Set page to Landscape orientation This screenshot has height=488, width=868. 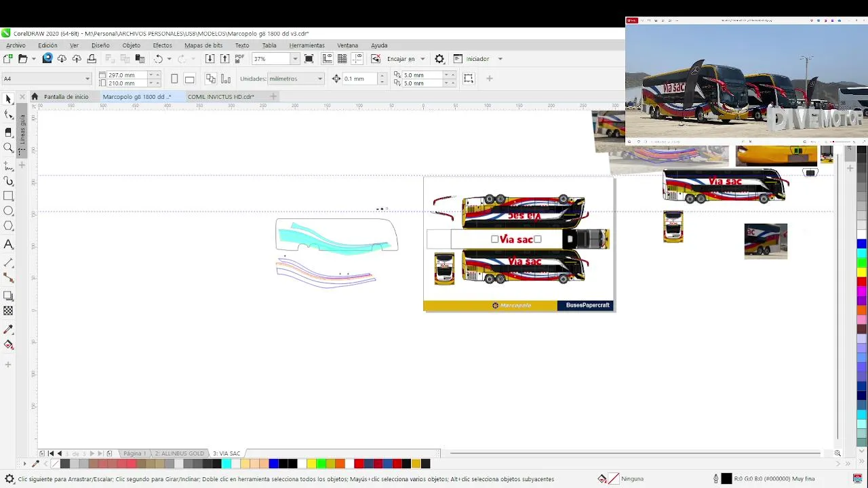coord(190,79)
